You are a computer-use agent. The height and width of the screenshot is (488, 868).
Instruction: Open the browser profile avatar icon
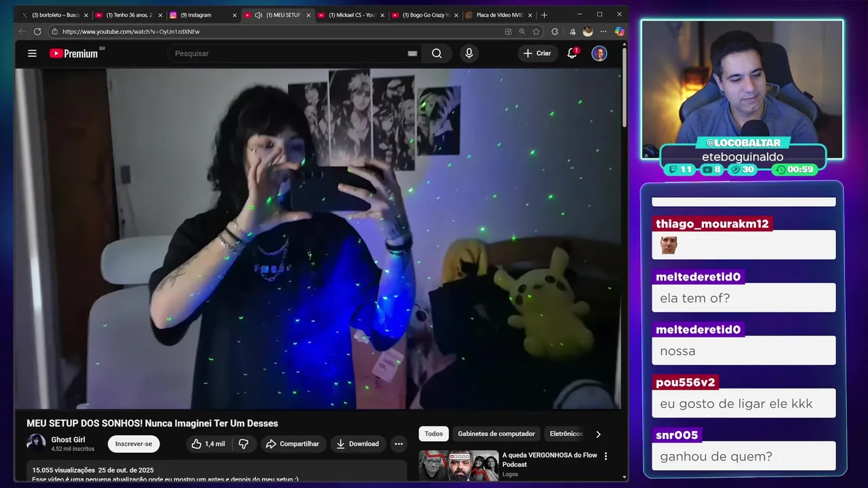coord(587,31)
